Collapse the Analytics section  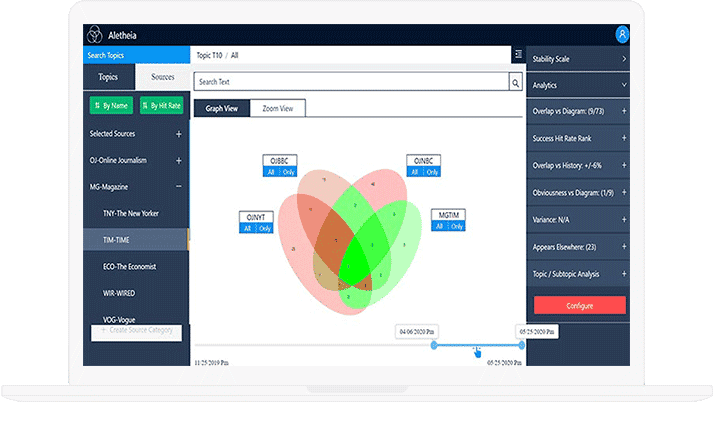(x=578, y=86)
